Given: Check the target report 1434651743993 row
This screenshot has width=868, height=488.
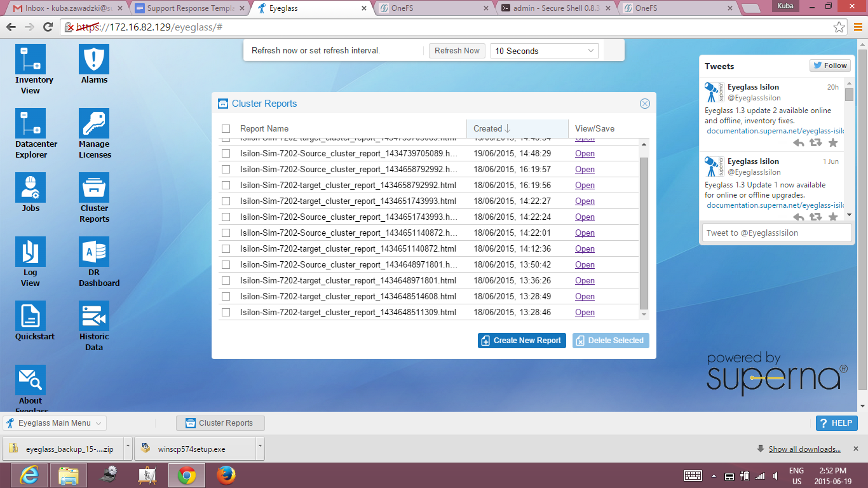Looking at the screenshot, I should [226, 201].
